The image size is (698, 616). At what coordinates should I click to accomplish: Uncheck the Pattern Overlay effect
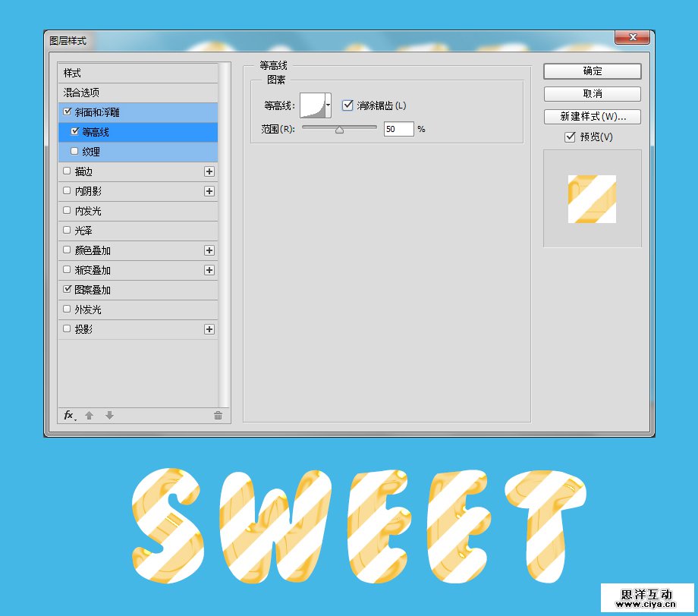[68, 290]
